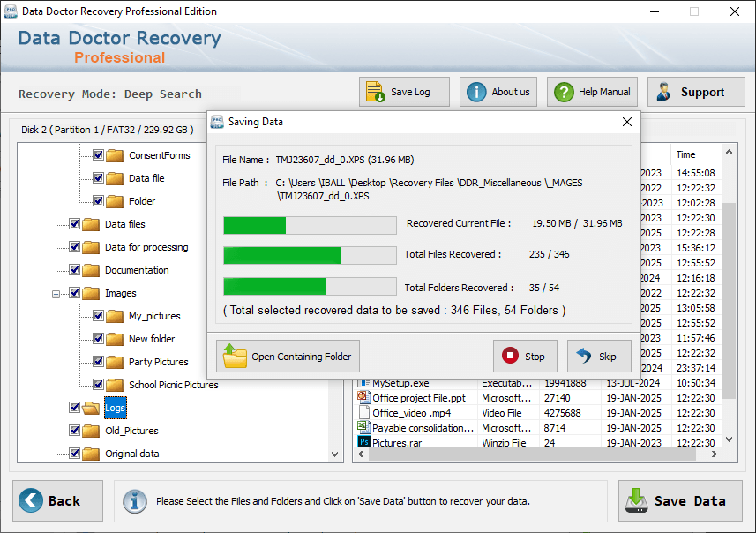This screenshot has width=756, height=533.
Task: Click the Excel icon of Payable consolidation
Action: (363, 427)
